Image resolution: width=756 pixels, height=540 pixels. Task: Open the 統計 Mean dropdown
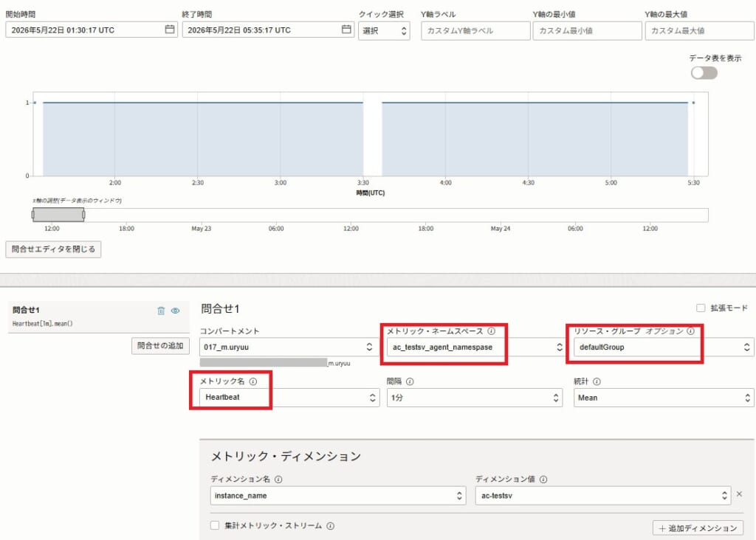(x=664, y=398)
